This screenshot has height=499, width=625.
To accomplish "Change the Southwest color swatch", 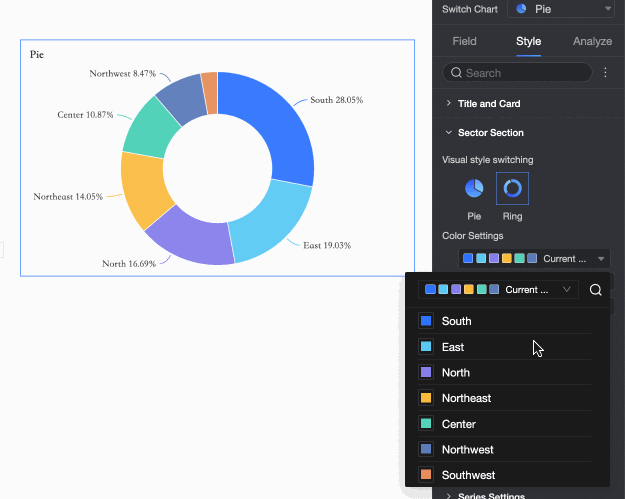I will [x=426, y=475].
